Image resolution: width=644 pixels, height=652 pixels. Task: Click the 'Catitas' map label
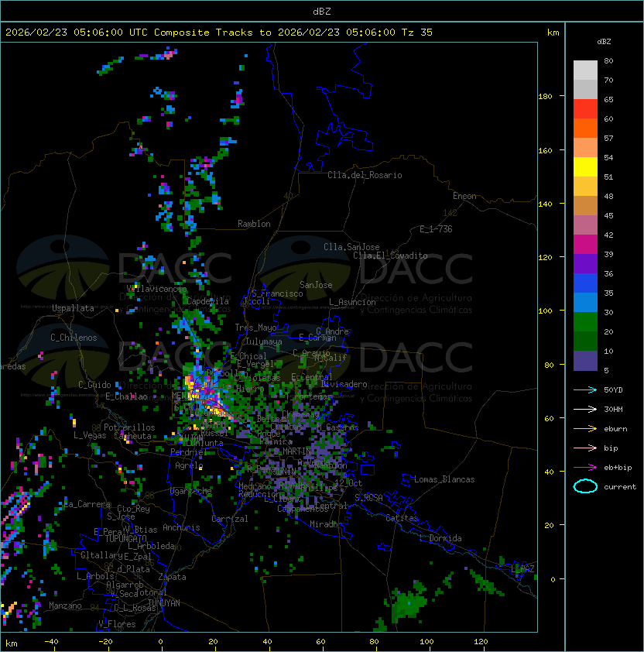(402, 518)
